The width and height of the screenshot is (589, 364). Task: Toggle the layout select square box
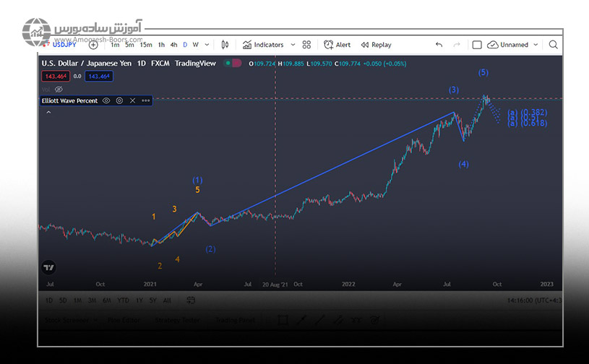tap(477, 45)
